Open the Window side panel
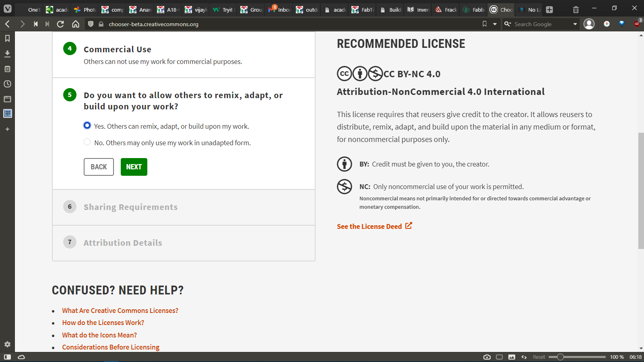The height and width of the screenshot is (362, 644). [7, 99]
